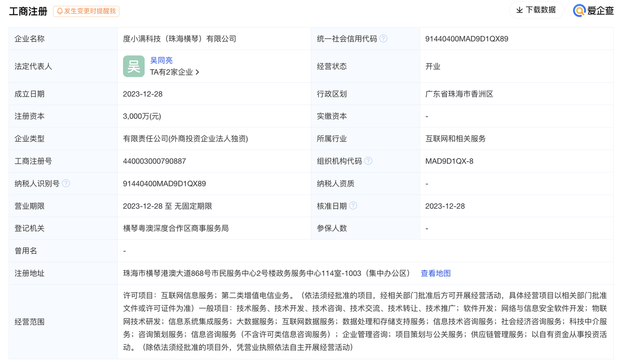Image resolution: width=620 pixels, height=364 pixels.
Task: Click registration number 440003000790887
Action: pyautogui.click(x=154, y=161)
